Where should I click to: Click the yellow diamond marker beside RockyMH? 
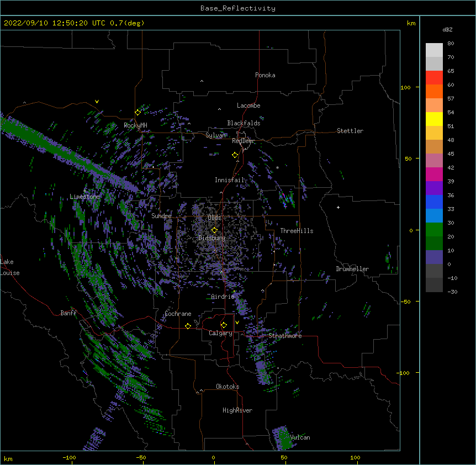pos(138,113)
